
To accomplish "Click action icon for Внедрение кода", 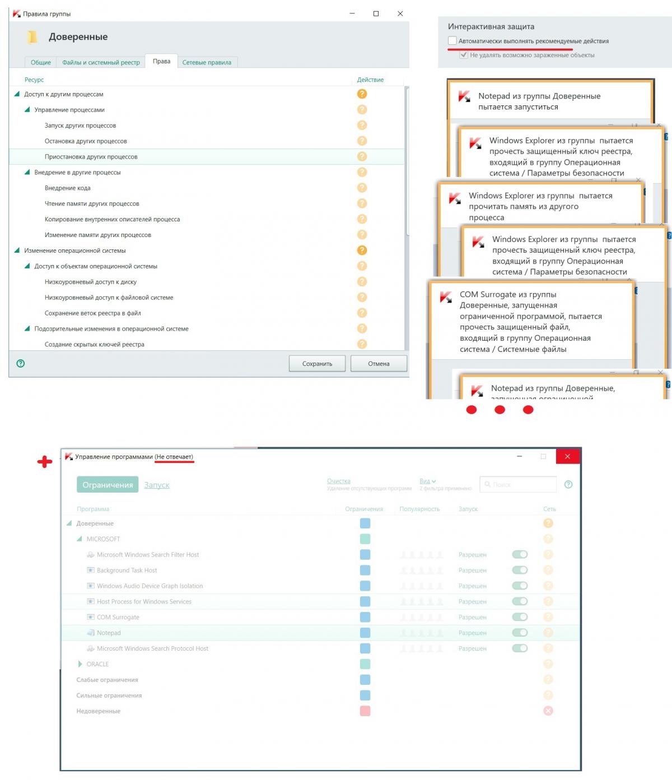I will [362, 188].
